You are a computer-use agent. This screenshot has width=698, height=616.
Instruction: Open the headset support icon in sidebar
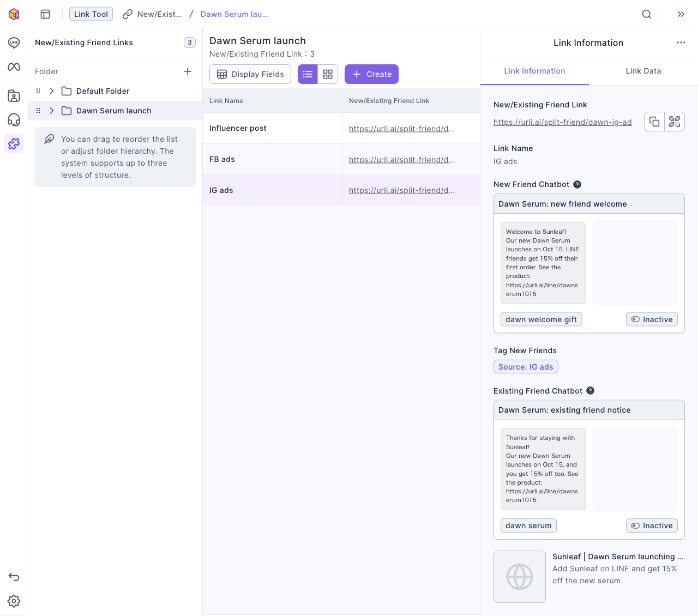coord(14,120)
